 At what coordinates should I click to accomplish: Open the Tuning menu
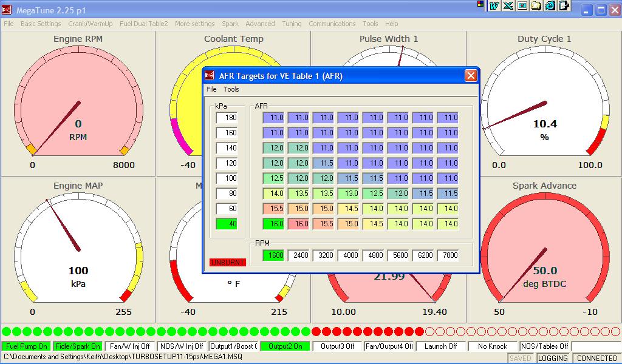pyautogui.click(x=292, y=24)
